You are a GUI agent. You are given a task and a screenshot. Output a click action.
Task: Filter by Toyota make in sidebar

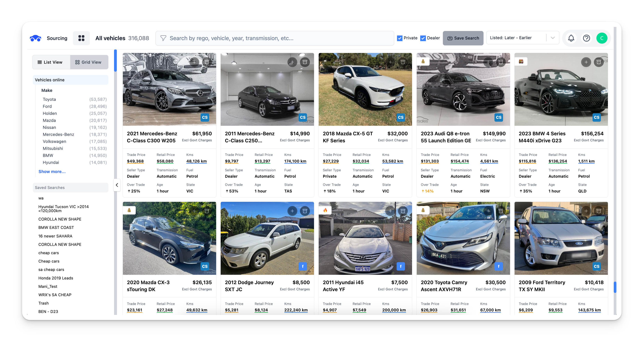click(x=49, y=99)
